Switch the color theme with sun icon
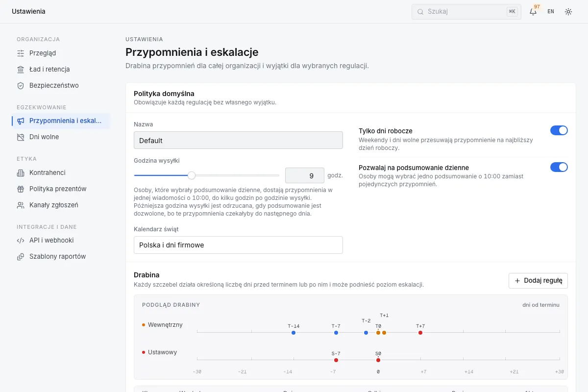Screen dimensions: 588x392 tap(568, 11)
